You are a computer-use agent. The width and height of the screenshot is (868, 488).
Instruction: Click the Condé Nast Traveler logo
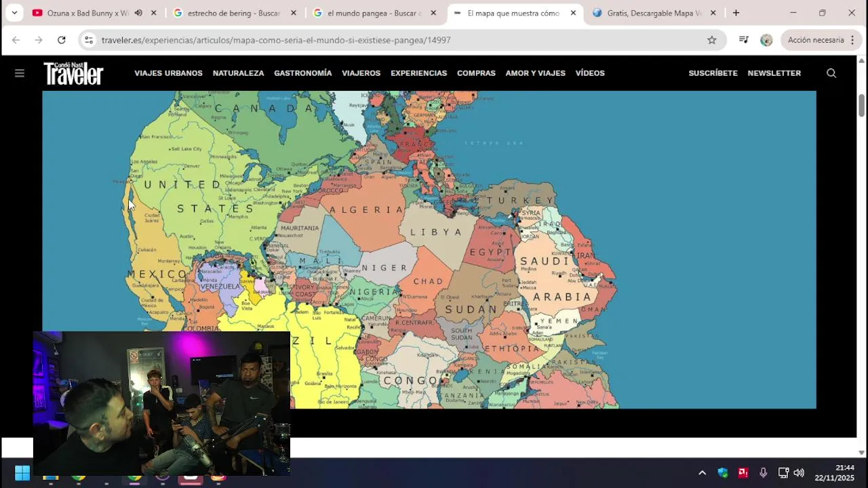click(73, 73)
